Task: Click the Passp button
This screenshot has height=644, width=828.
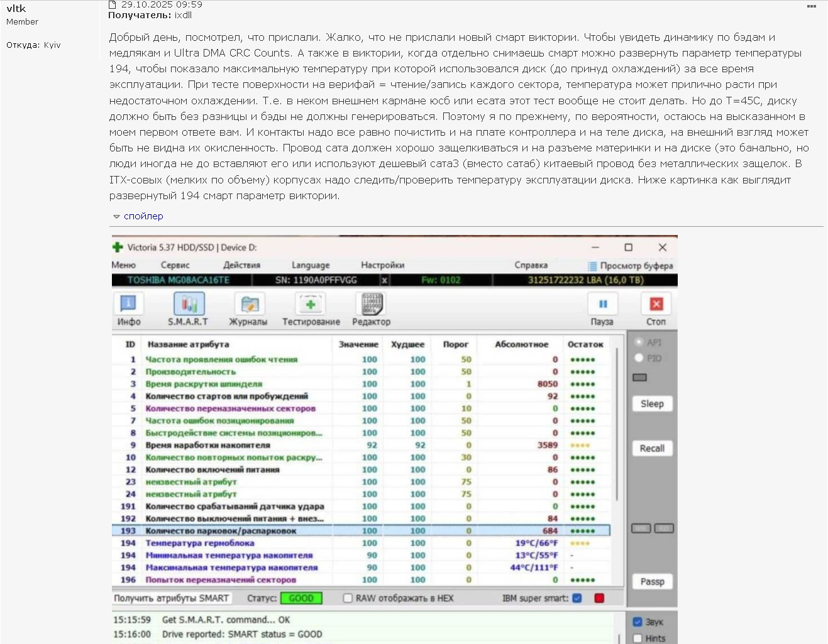Action: tap(652, 582)
